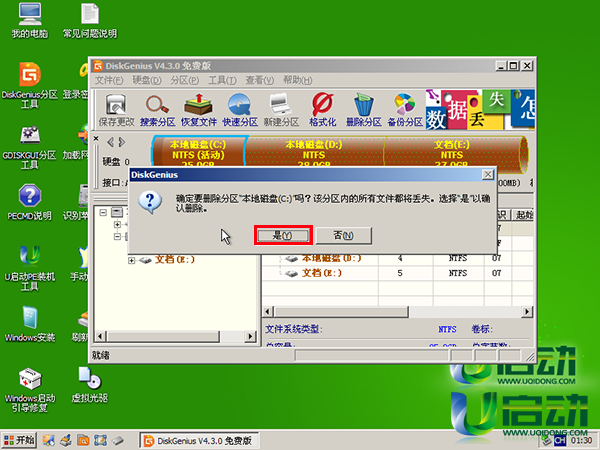The height and width of the screenshot is (450, 600).
Task: Select the 本地磁盘(D:) row in partition table
Action: point(398,258)
